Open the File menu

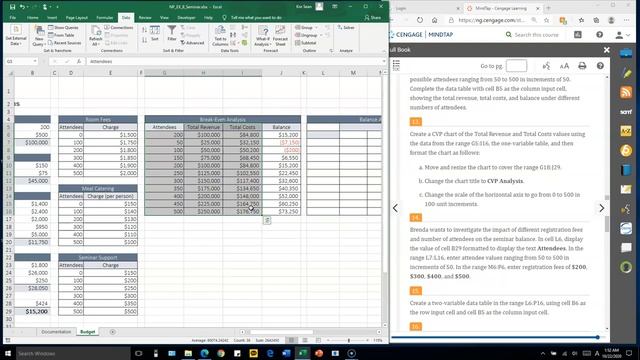coord(13,18)
